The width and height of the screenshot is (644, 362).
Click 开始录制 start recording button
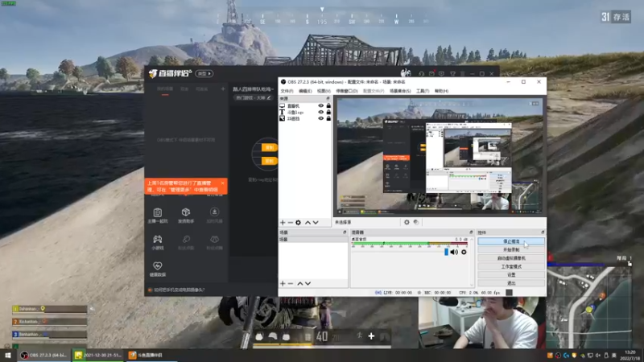[x=511, y=249]
